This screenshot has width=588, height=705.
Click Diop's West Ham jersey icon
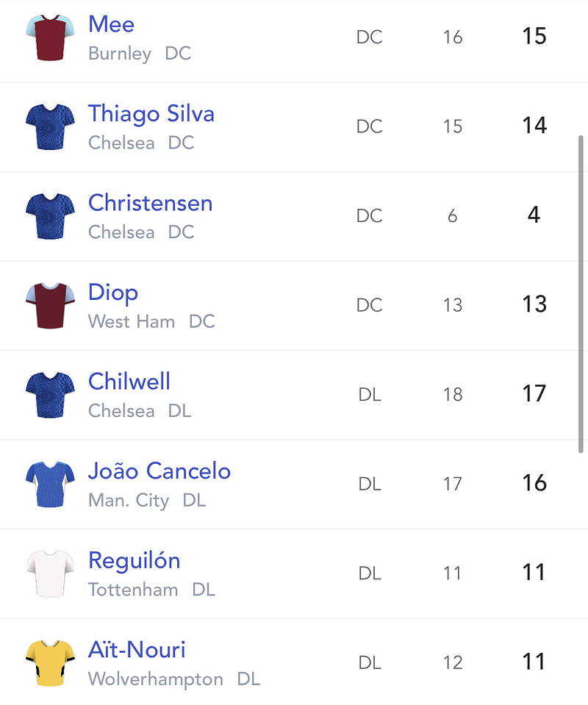50,306
